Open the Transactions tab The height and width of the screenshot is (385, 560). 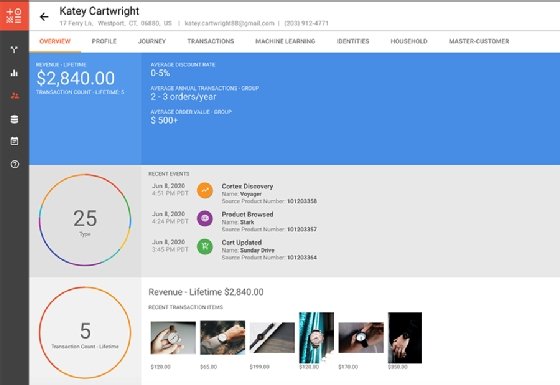211,41
